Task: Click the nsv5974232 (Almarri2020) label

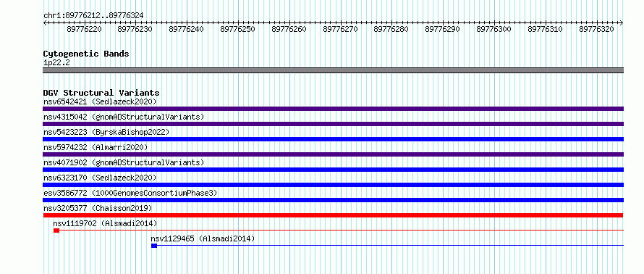Action: point(96,147)
